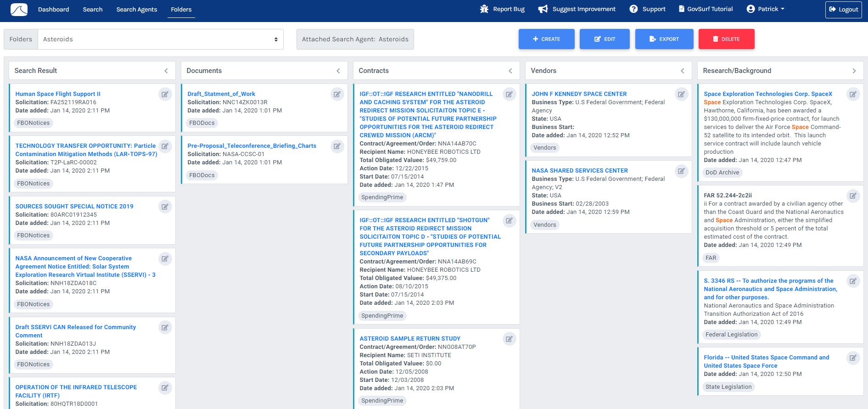The width and height of the screenshot is (868, 409).
Task: Edit the Draft SSERVI CAN card
Action: click(x=165, y=327)
